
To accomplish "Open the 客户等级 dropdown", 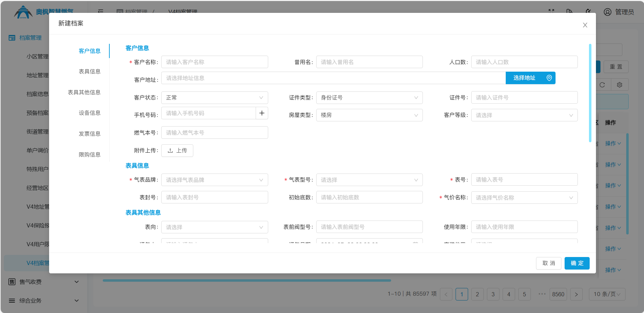I will click(x=525, y=115).
